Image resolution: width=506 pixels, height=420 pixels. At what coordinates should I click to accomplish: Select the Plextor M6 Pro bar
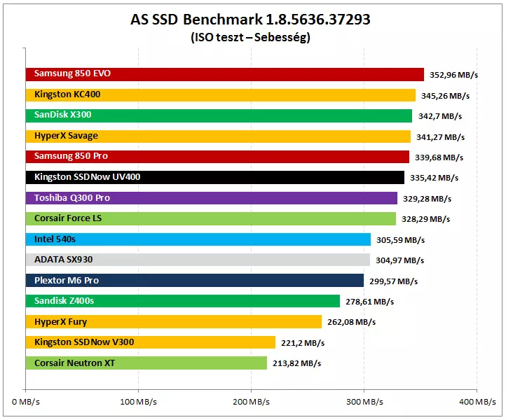point(195,281)
